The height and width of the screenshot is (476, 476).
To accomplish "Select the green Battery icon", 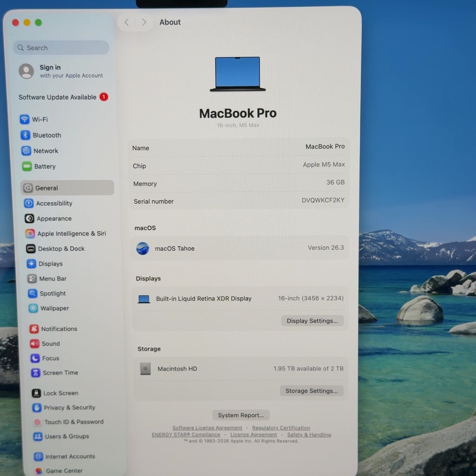I will [27, 166].
